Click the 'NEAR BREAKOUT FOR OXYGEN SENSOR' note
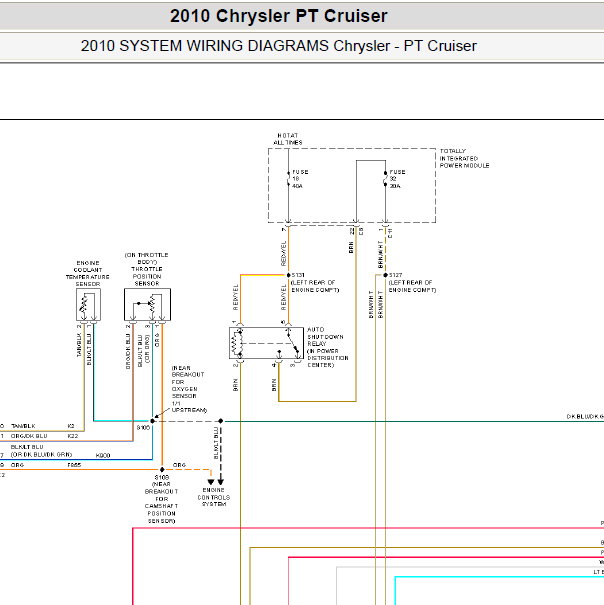604x605 pixels. [188, 389]
